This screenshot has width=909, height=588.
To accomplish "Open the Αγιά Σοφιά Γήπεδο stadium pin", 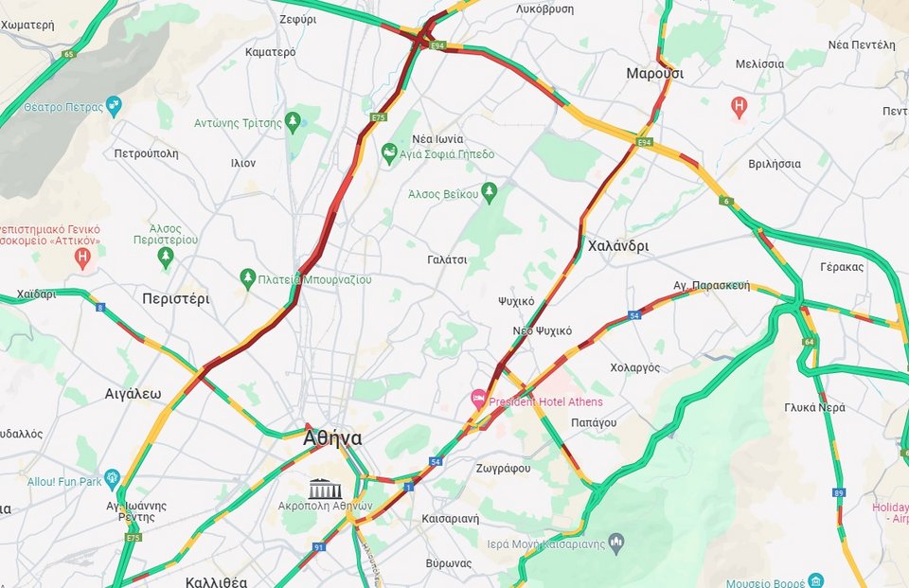I will point(389,153).
